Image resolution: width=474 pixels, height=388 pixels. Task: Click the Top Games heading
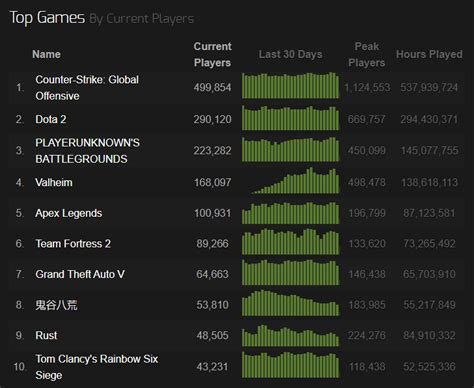(x=47, y=17)
